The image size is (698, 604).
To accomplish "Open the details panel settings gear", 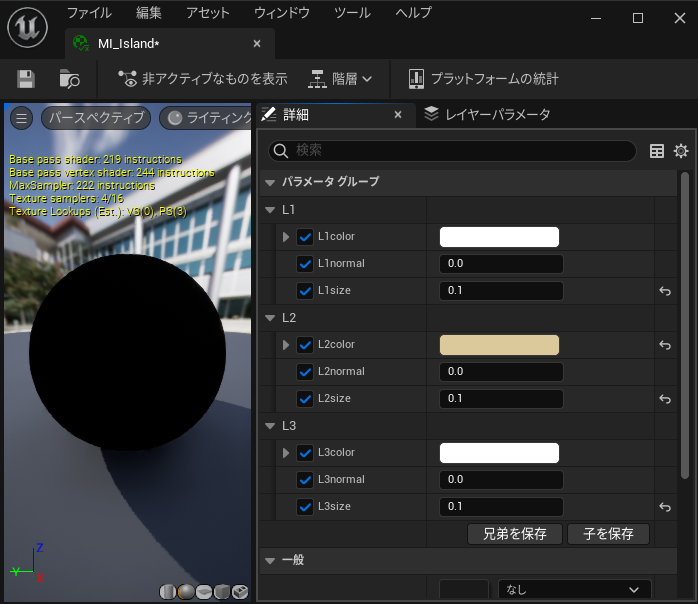I will coord(681,151).
